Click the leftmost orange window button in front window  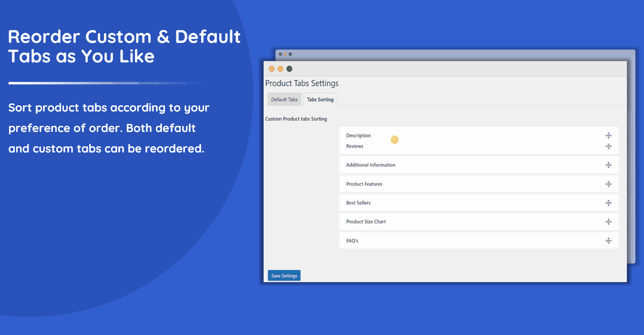272,69
